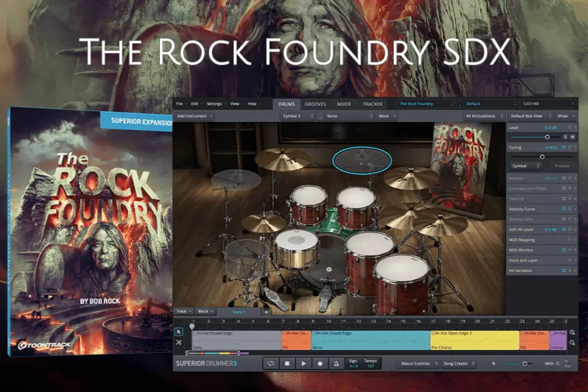Open the Default Box View dropdown
Screen dimensions: 588x392
point(531,116)
